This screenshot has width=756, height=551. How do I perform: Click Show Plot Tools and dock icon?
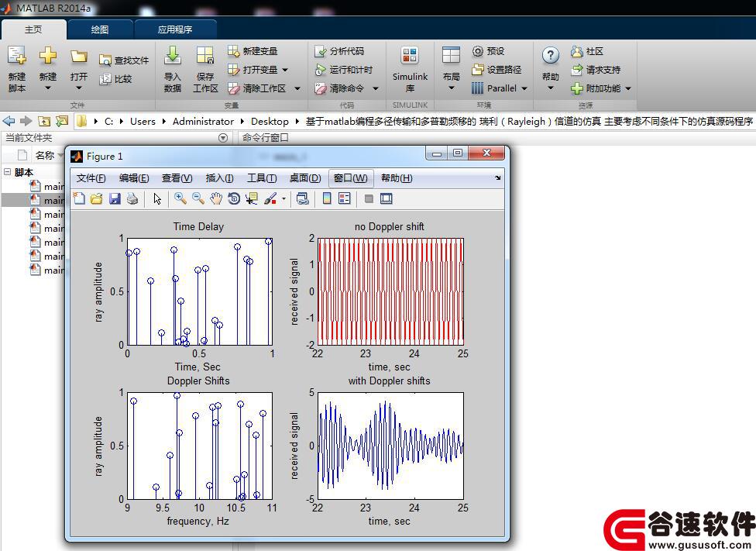pos(387,198)
